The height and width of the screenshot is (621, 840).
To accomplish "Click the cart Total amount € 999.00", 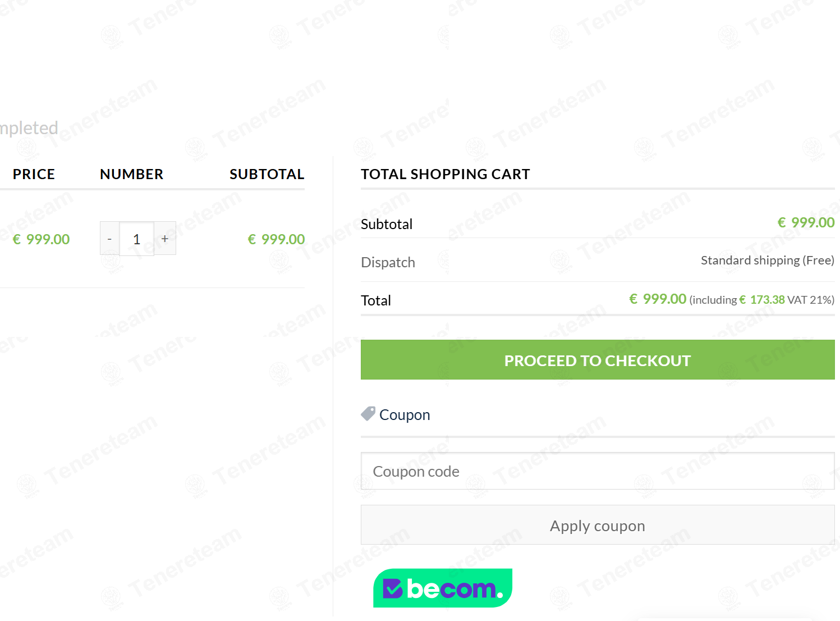I will 658,299.
